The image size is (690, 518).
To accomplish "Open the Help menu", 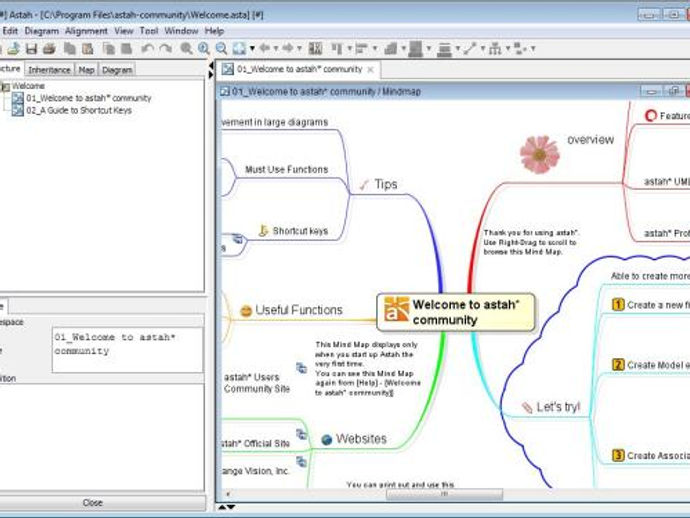I will click(x=214, y=31).
